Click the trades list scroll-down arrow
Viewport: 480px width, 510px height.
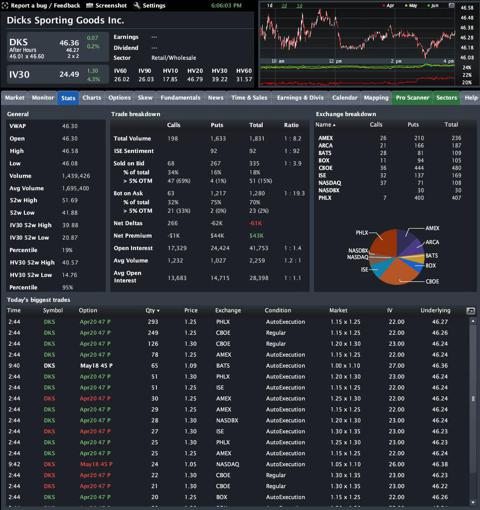473,502
